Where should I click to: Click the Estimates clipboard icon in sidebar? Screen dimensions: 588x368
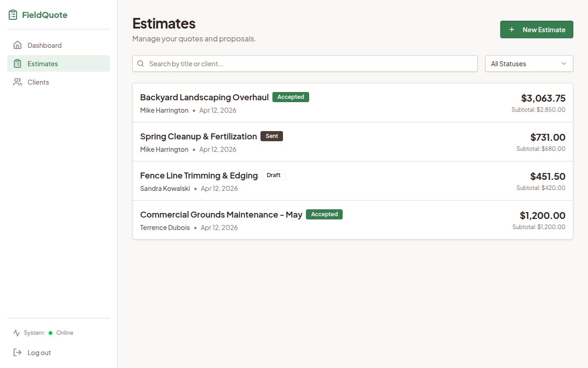17,63
